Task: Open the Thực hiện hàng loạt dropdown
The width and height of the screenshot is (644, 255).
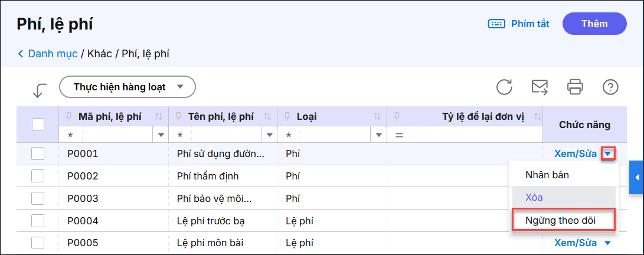Action: (x=128, y=87)
